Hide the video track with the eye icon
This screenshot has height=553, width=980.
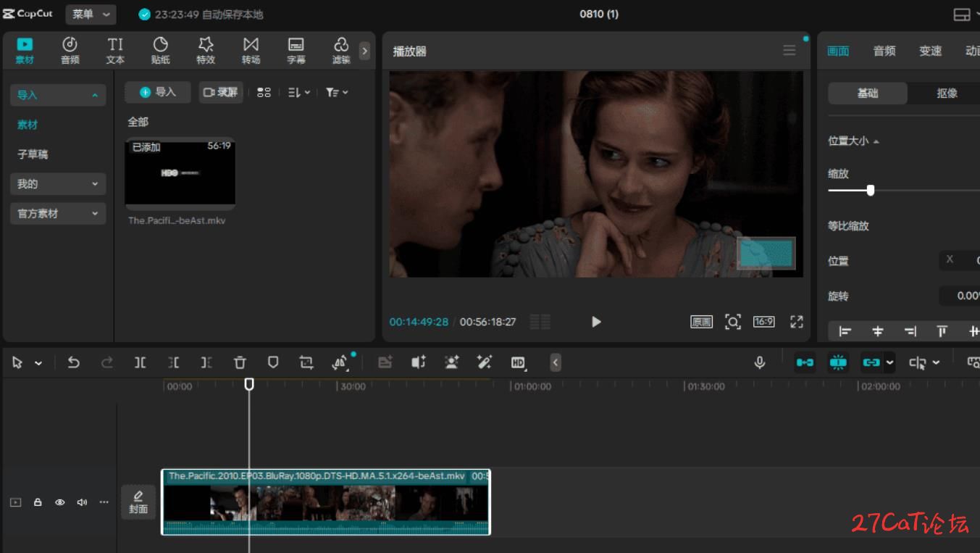point(60,502)
